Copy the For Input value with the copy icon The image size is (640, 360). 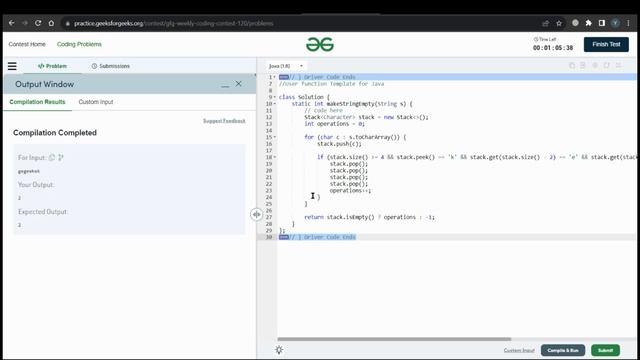tap(52, 157)
